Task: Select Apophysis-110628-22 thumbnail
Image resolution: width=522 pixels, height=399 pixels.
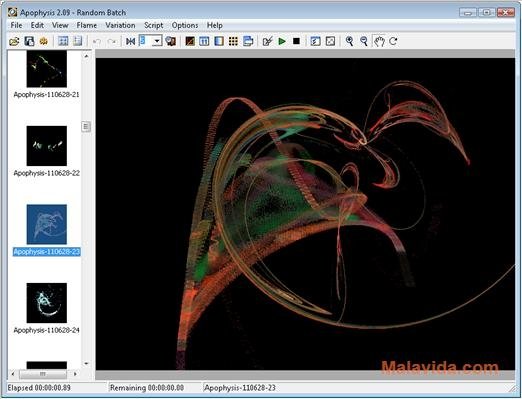Action: (47, 146)
